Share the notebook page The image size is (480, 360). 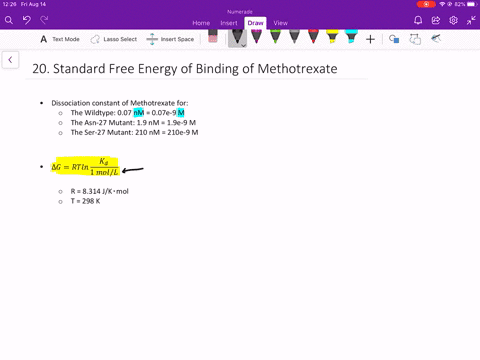pyautogui.click(x=436, y=20)
